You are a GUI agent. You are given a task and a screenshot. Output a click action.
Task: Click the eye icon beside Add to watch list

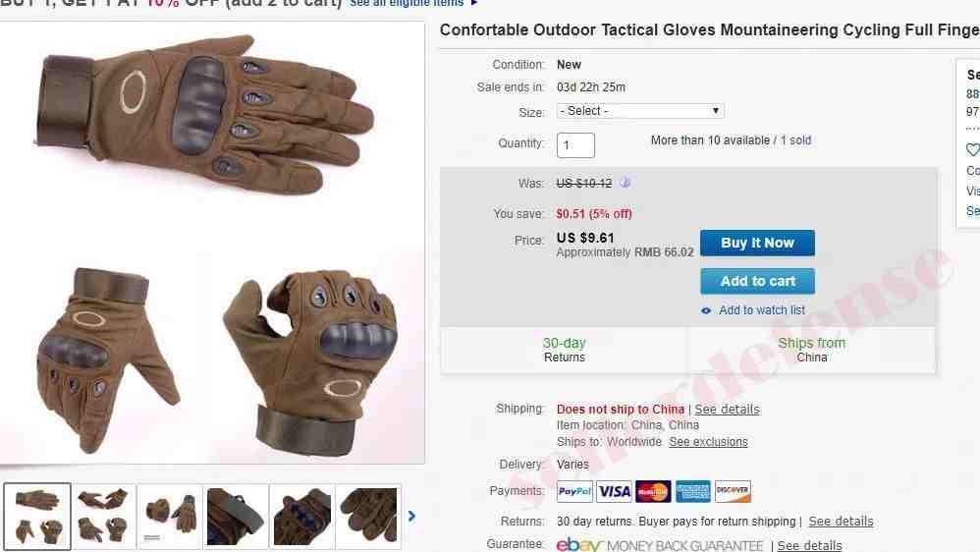pos(706,310)
